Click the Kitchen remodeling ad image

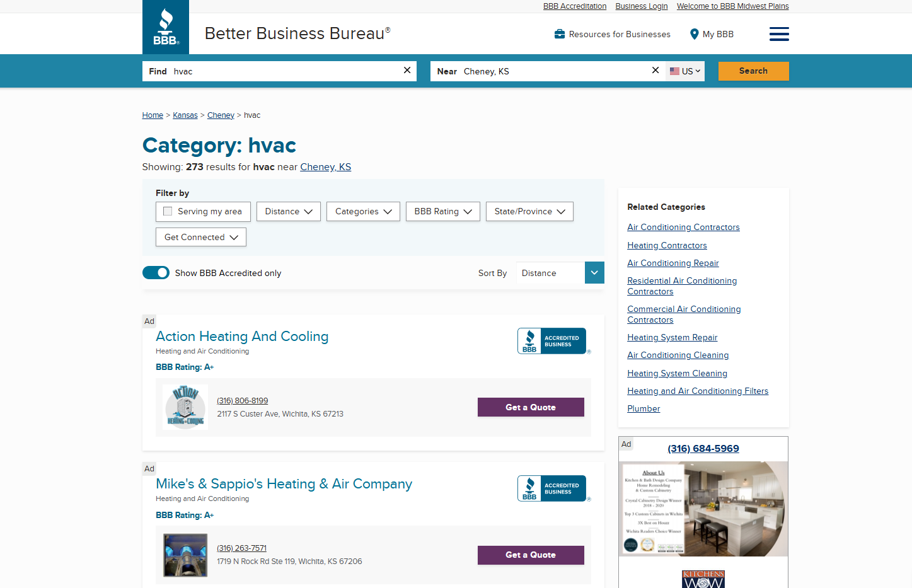pyautogui.click(x=703, y=509)
